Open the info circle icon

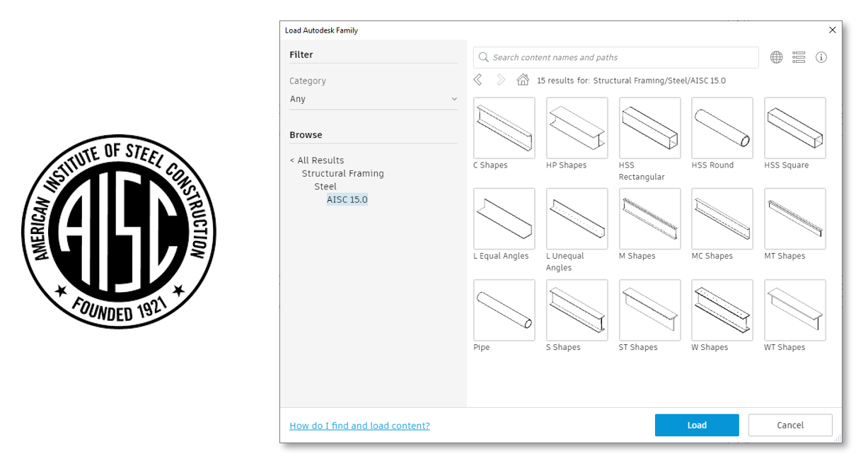(821, 57)
